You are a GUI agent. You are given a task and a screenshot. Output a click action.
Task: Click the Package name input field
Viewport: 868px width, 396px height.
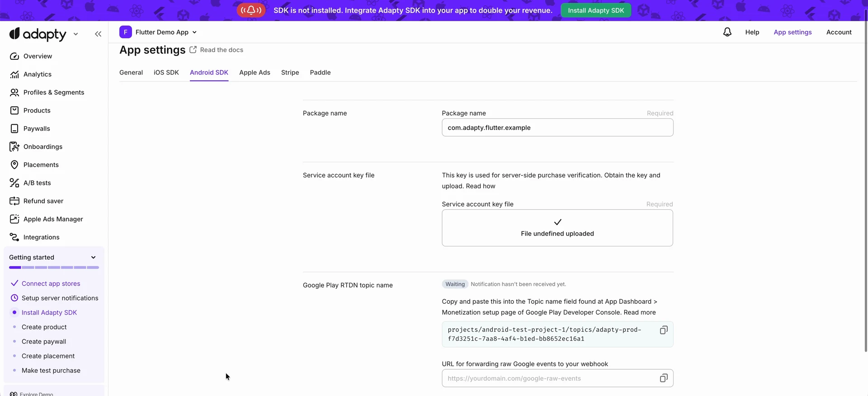[x=557, y=127]
